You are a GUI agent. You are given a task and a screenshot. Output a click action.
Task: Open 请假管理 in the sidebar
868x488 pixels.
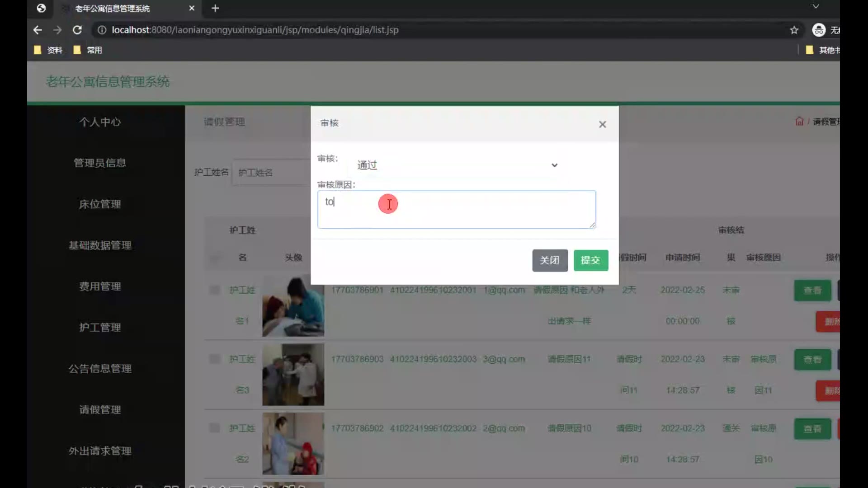pyautogui.click(x=100, y=410)
